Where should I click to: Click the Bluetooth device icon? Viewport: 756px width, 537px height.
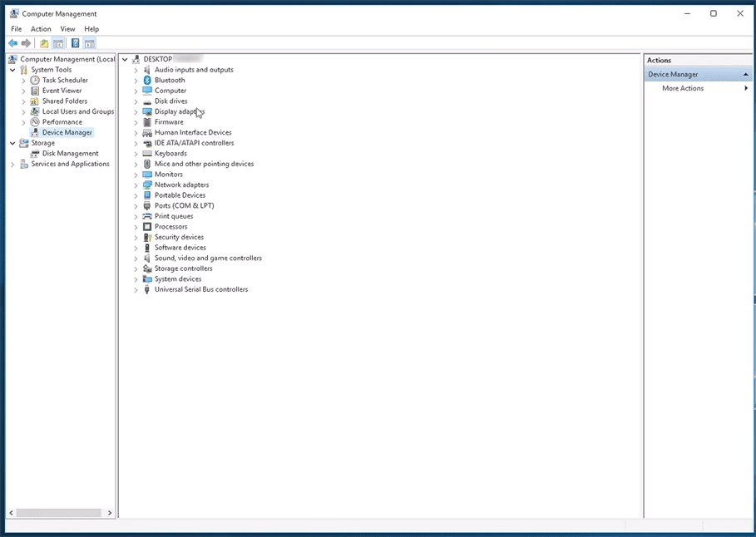coord(147,80)
